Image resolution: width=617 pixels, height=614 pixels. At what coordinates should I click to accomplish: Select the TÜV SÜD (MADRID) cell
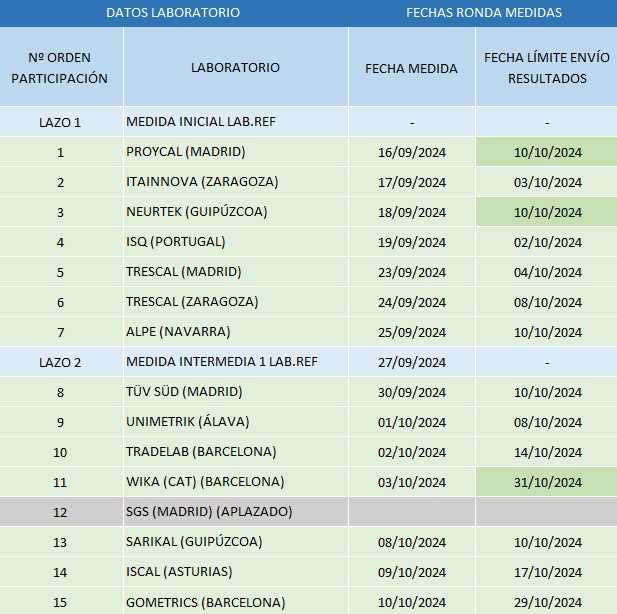point(236,392)
